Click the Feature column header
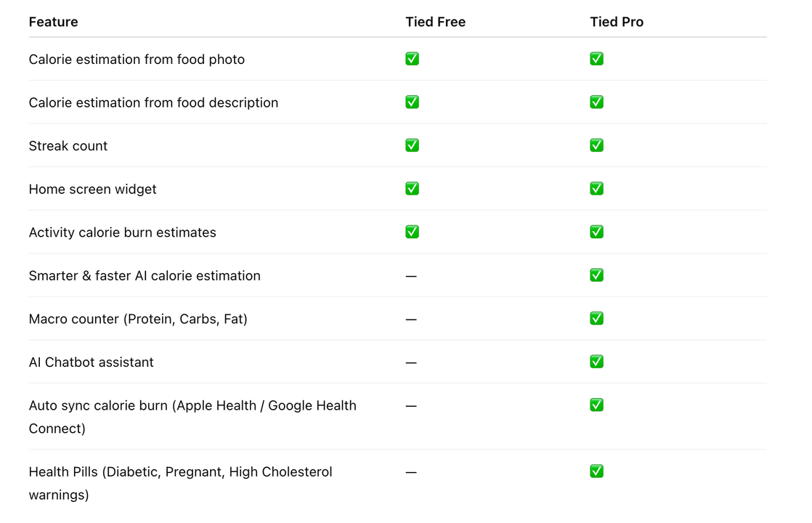 [x=53, y=22]
